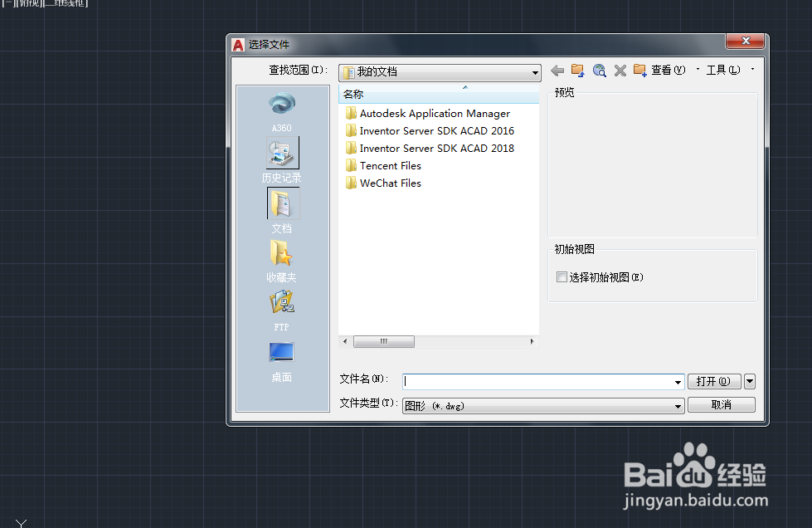
Task: Sort by the 名称 column header
Action: [439, 95]
